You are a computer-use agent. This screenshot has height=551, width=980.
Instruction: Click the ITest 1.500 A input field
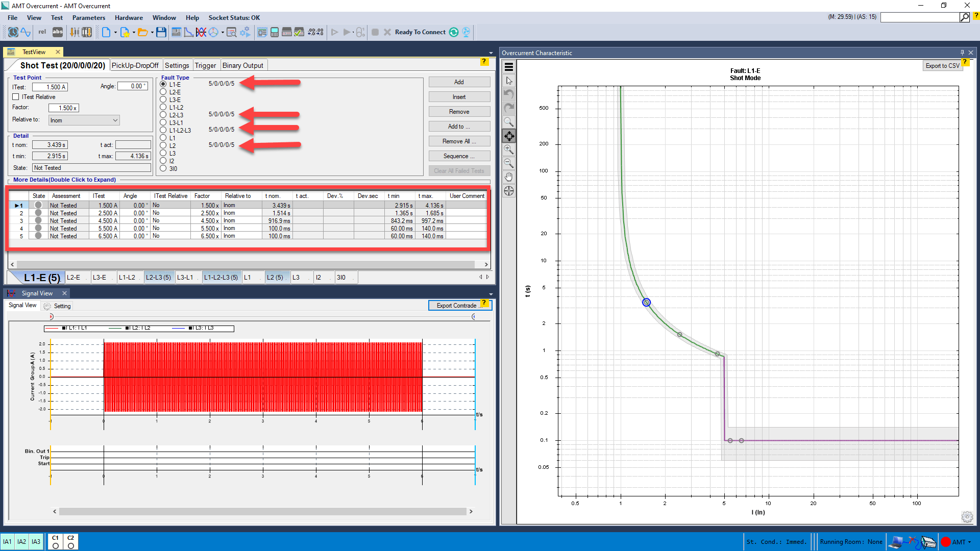point(50,87)
